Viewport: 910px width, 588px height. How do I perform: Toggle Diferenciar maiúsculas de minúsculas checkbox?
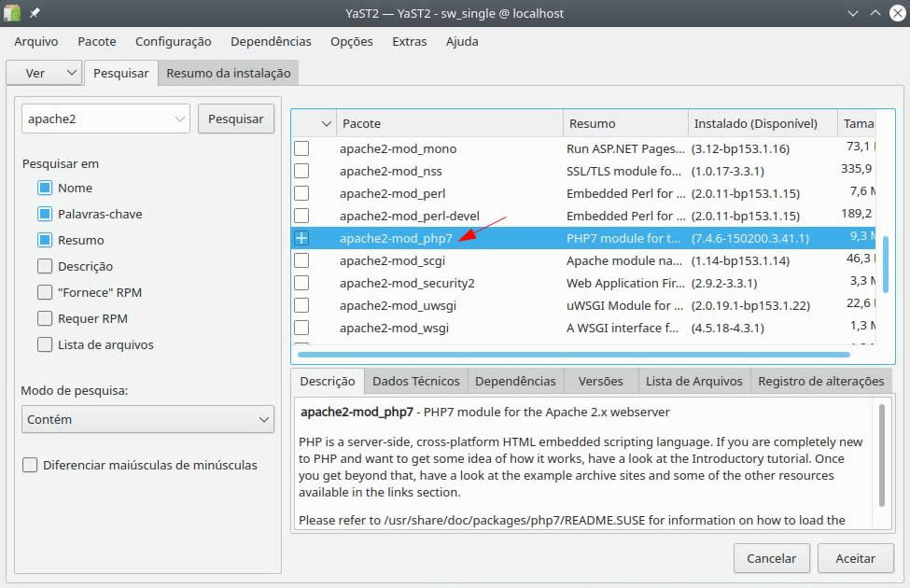(x=30, y=465)
